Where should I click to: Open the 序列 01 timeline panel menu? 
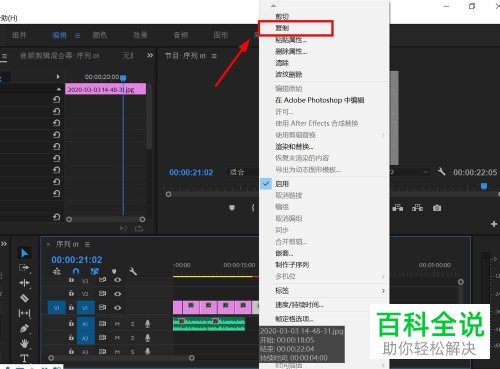click(87, 245)
